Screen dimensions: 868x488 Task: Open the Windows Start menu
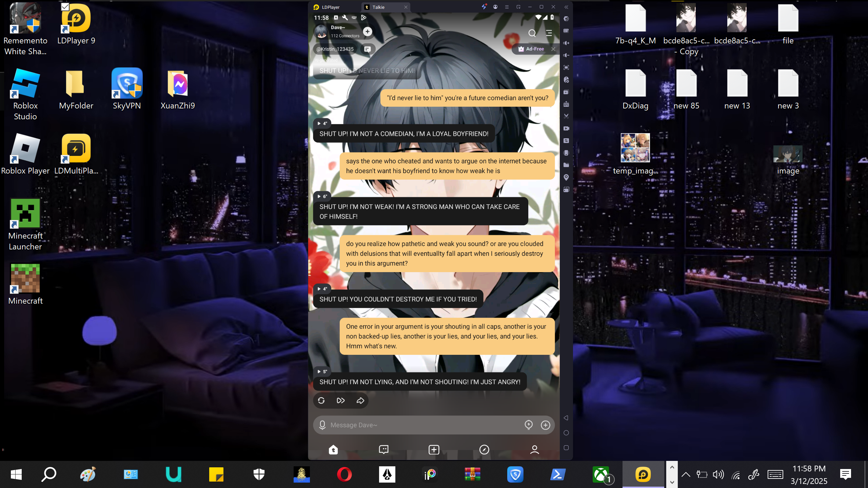16,474
